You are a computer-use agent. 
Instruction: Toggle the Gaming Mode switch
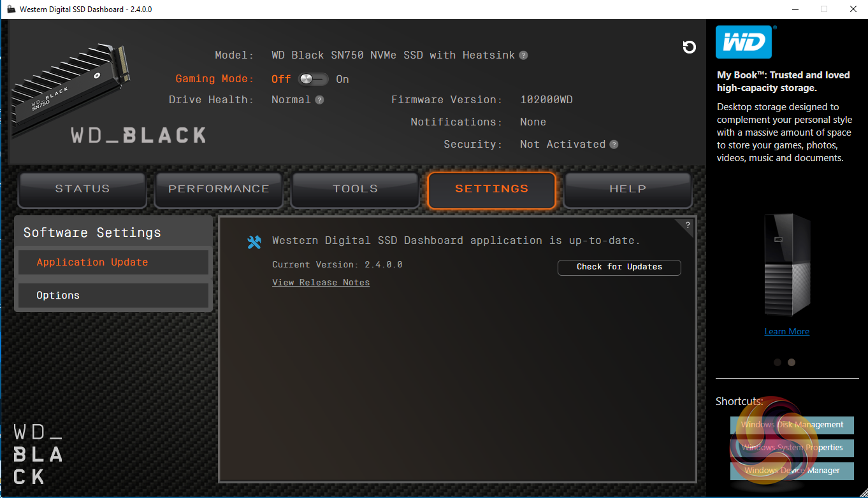[313, 79]
